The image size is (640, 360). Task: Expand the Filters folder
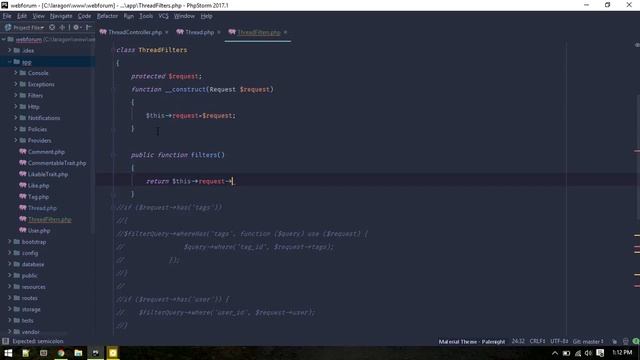click(16, 95)
